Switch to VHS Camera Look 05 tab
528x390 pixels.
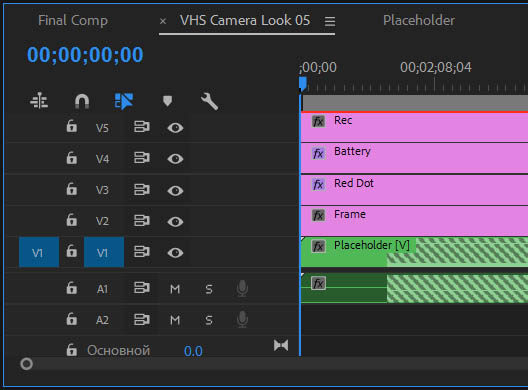point(245,21)
